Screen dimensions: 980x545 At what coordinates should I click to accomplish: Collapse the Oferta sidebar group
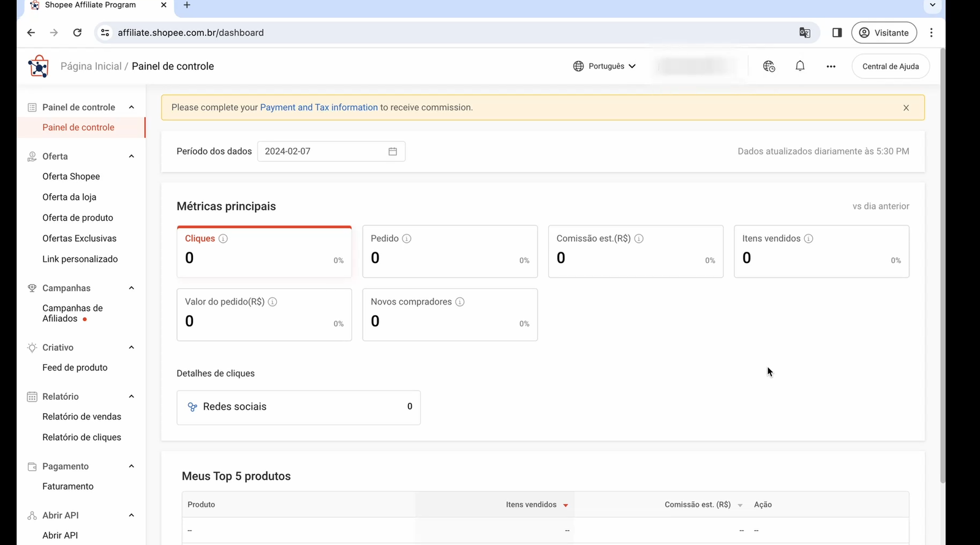(x=132, y=156)
